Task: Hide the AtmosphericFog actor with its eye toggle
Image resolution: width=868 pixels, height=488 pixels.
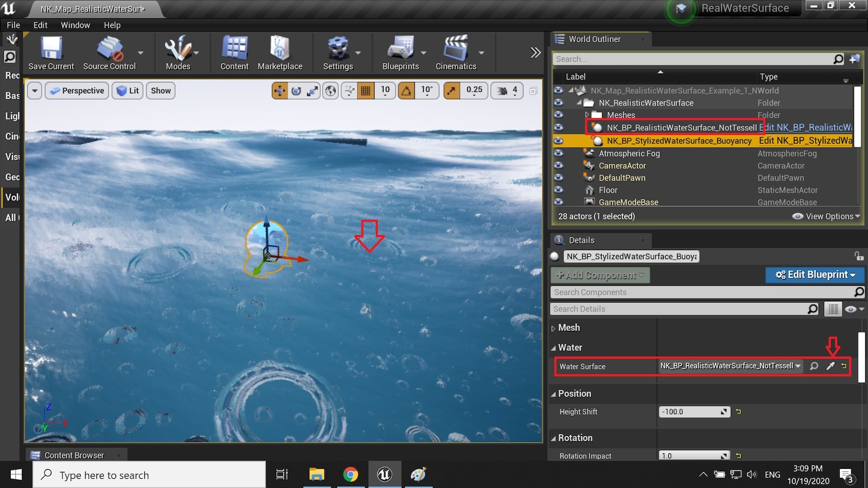Action: point(559,153)
